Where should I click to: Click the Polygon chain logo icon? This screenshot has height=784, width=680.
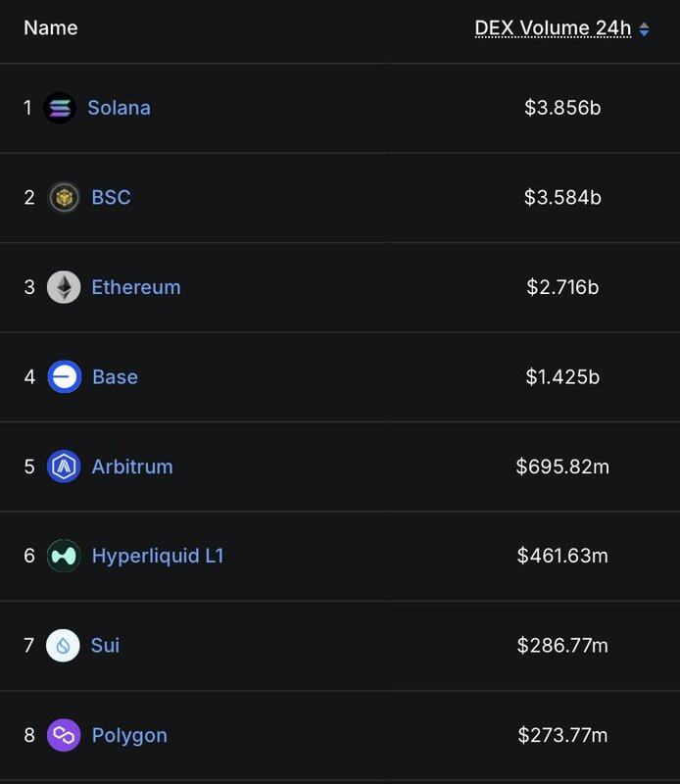click(x=64, y=735)
